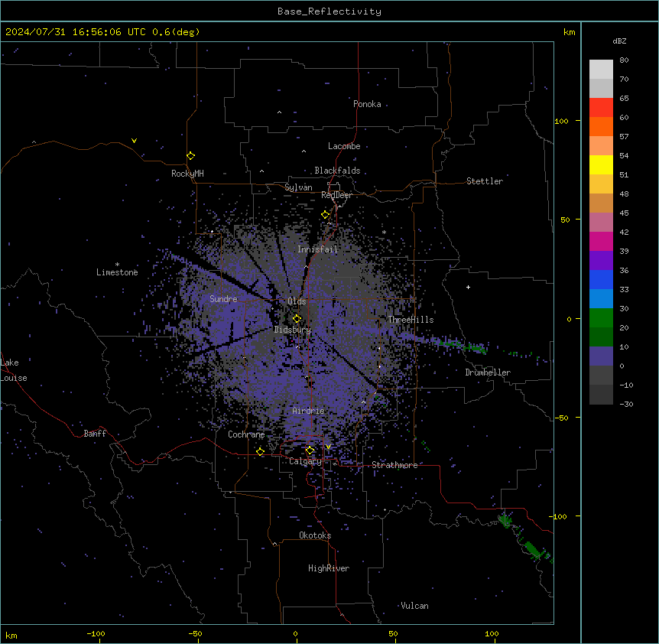
Task: Click the Sylvan town label
Action: pos(298,187)
